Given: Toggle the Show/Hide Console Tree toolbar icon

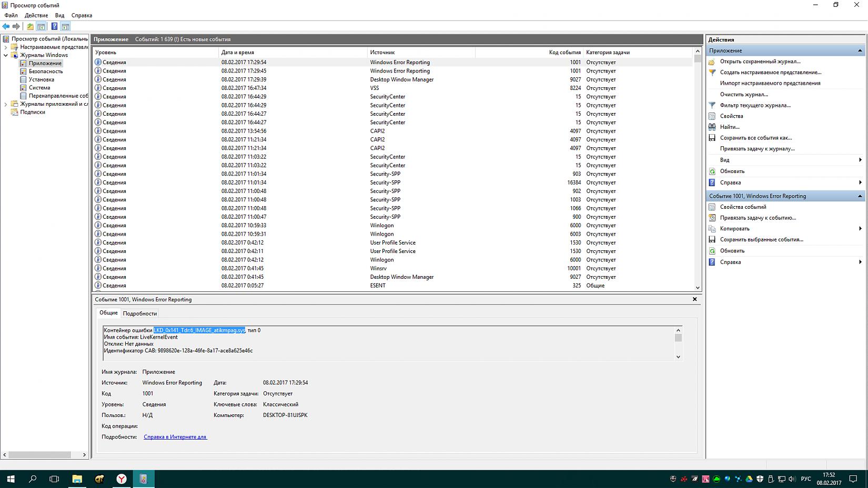Looking at the screenshot, I should click(41, 26).
